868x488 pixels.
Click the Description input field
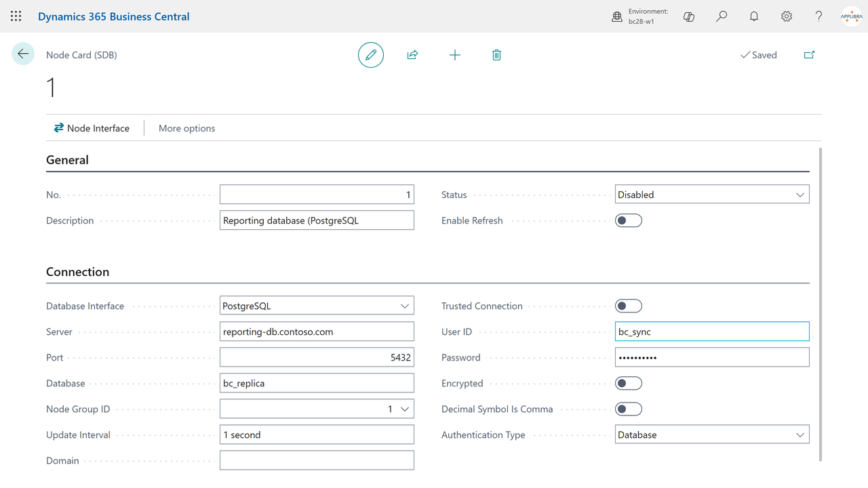(317, 220)
